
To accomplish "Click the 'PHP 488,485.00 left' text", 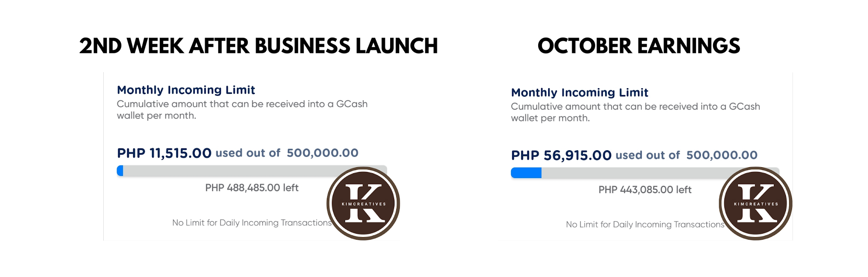I will coord(252,188).
